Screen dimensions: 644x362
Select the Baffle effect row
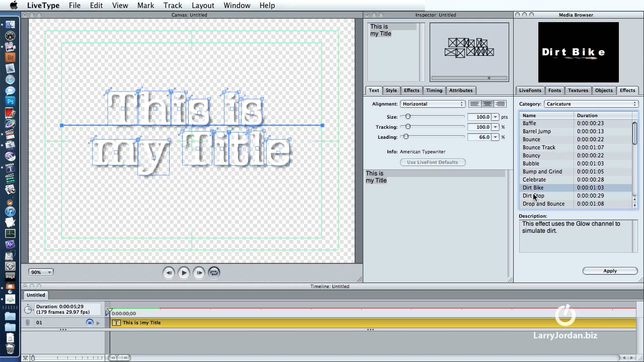[576, 123]
